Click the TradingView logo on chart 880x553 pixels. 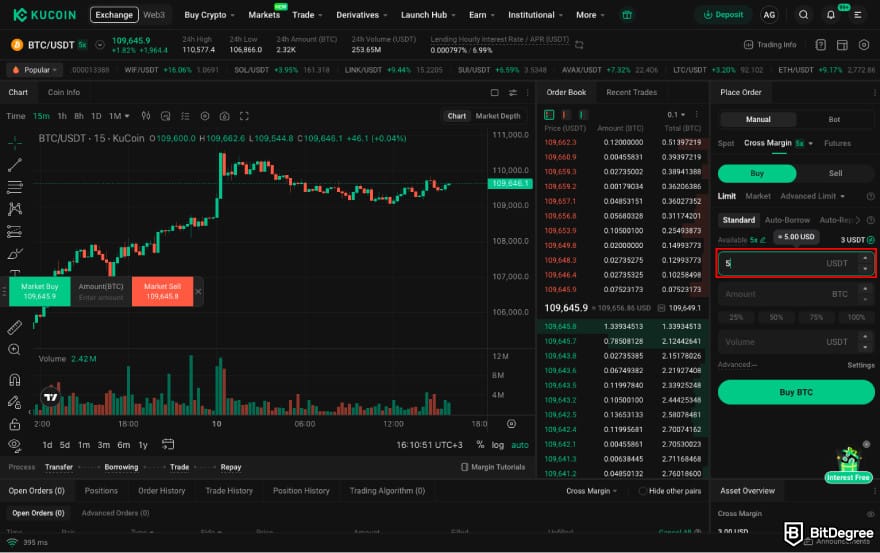coord(51,397)
